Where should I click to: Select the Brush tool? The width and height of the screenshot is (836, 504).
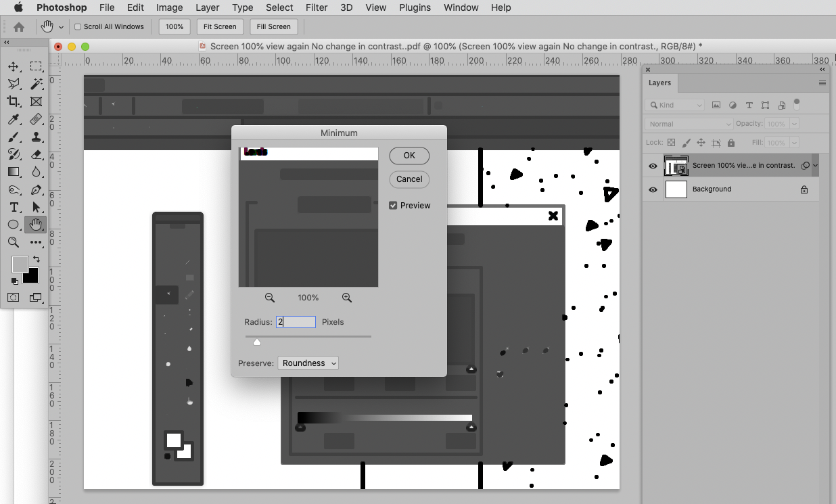click(x=13, y=137)
